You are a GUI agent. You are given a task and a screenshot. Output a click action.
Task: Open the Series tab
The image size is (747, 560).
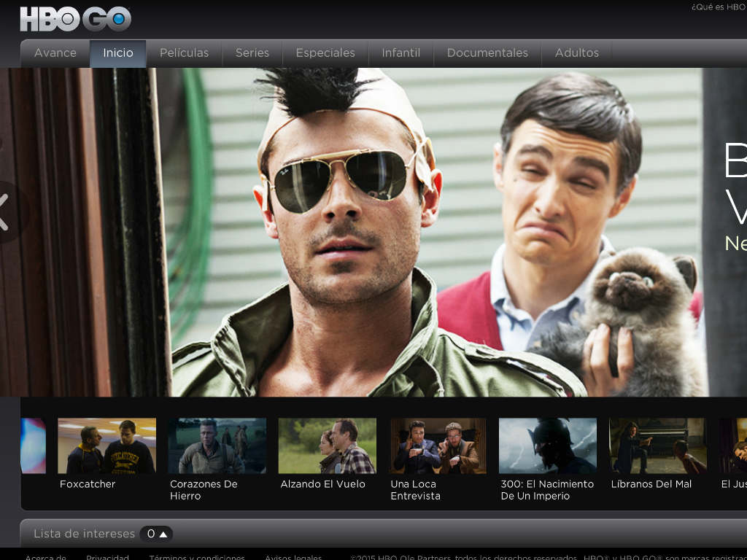tap(252, 52)
